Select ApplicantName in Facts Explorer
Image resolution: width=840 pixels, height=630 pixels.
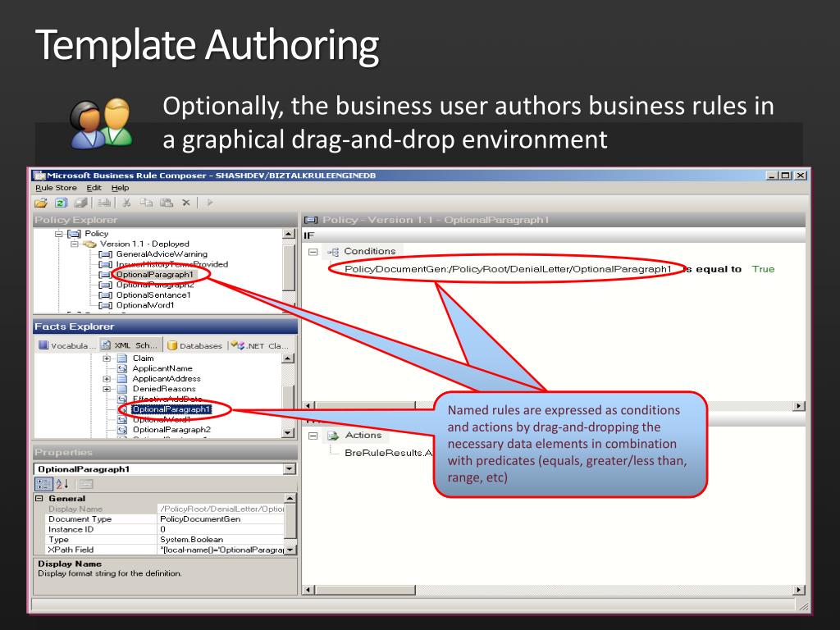(x=162, y=368)
